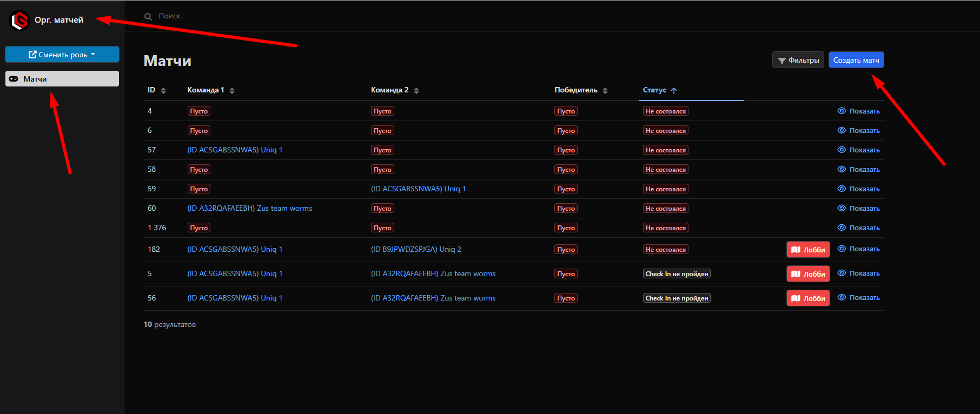The height and width of the screenshot is (414, 980).
Task: Open Лобби for match 56
Action: pos(808,298)
